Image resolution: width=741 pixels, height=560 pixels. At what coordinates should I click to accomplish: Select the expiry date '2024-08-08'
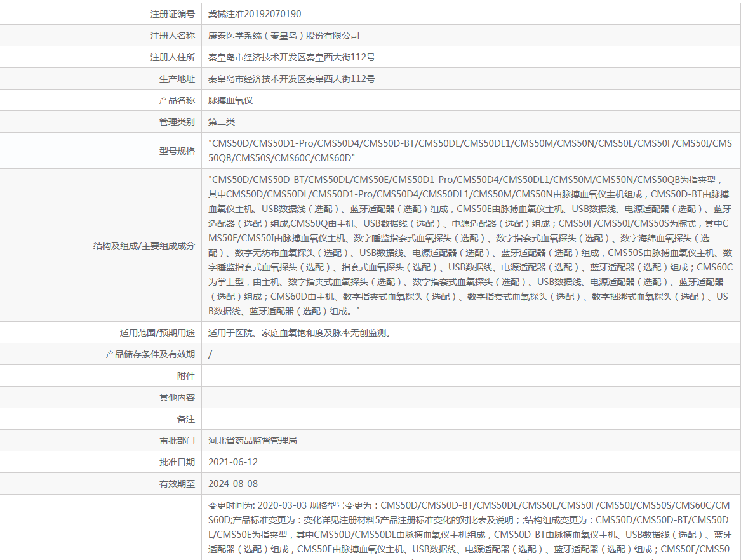pos(233,484)
